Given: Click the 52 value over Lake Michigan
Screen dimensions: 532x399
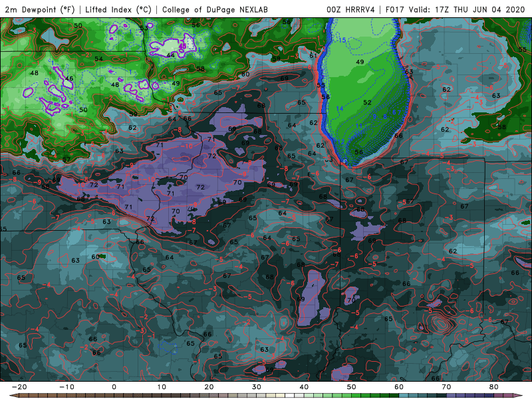Looking at the screenshot, I should tap(367, 102).
